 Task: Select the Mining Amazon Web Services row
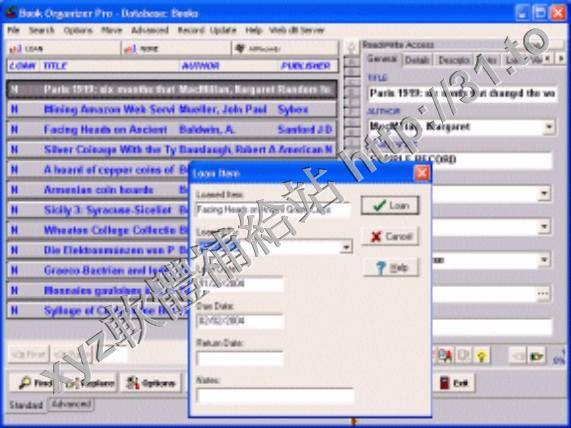coord(172,110)
